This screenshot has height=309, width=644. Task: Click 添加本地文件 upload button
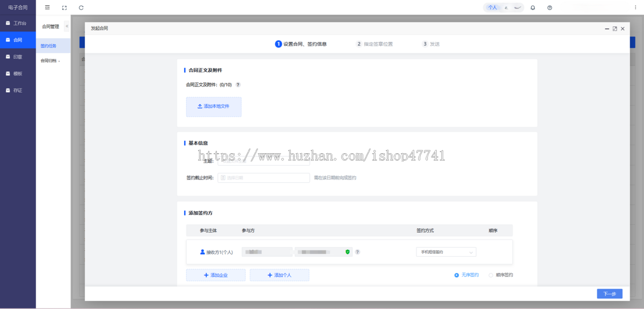pos(214,106)
